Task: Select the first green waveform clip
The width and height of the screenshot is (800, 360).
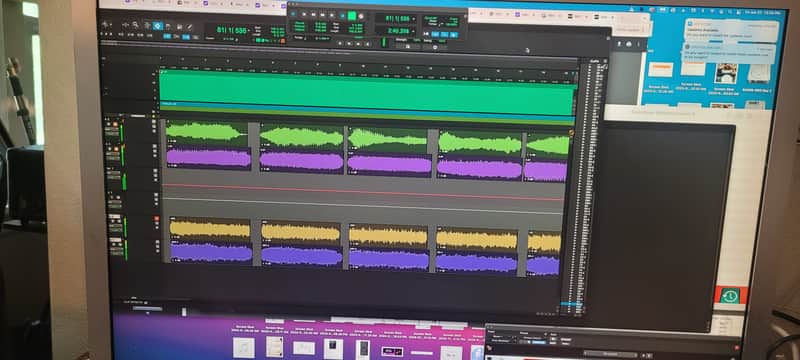Action: click(207, 134)
